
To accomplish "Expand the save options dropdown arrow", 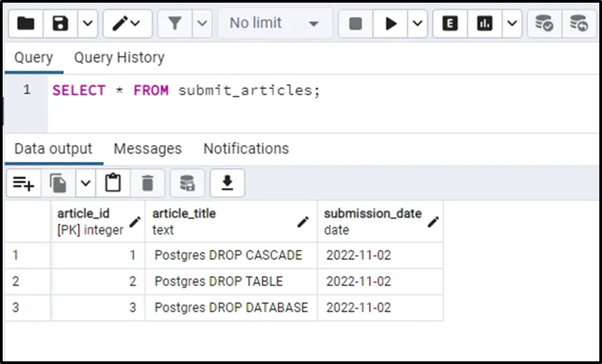I will coord(88,24).
